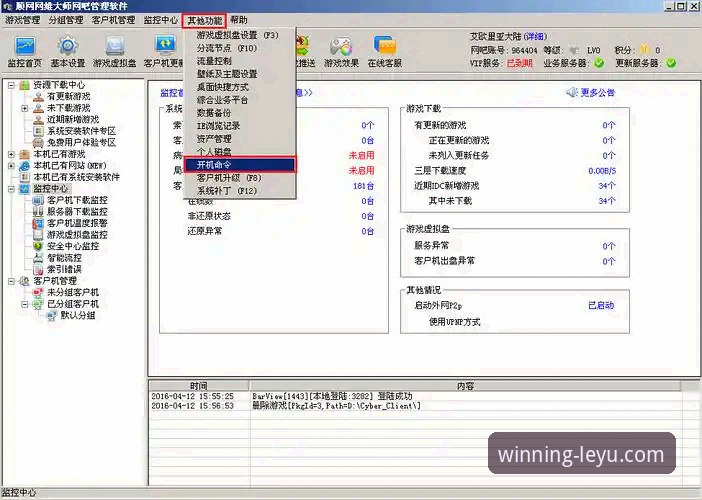Choose 流量控制 menu entry
This screenshot has width=702, height=500.
click(240, 61)
